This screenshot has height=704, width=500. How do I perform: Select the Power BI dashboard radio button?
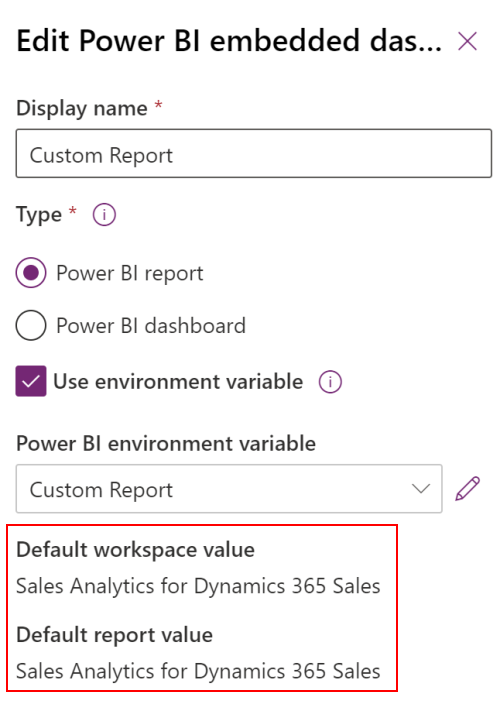pos(31,325)
